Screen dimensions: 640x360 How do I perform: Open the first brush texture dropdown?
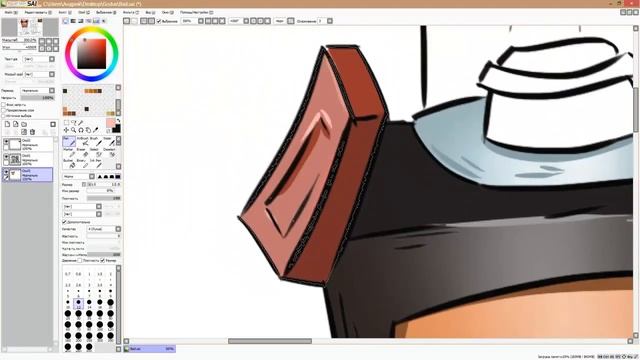82,207
